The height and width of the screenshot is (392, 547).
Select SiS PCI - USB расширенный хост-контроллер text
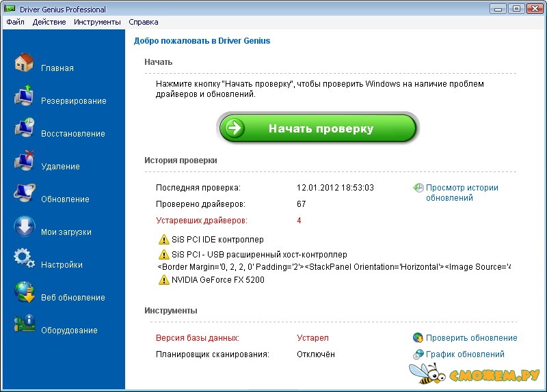259,255
